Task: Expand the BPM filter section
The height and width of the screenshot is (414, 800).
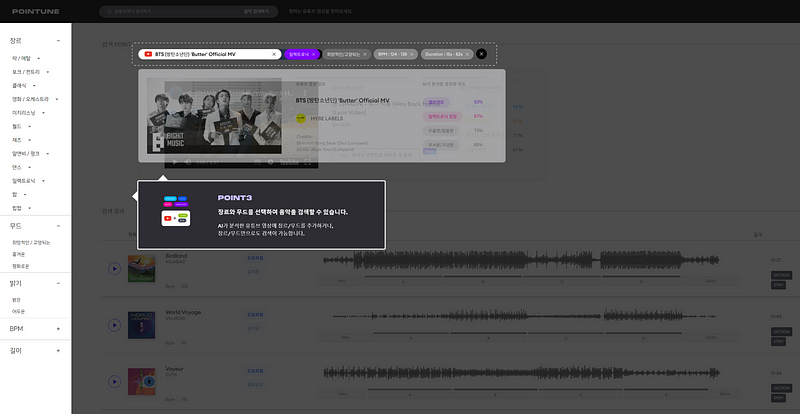Action: coord(58,329)
